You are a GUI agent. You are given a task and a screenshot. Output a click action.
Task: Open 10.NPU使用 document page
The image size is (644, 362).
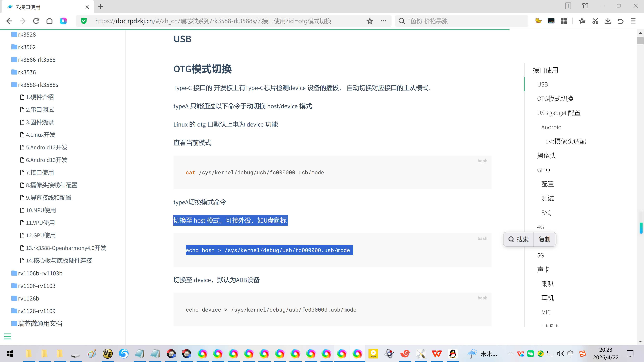coord(41,210)
